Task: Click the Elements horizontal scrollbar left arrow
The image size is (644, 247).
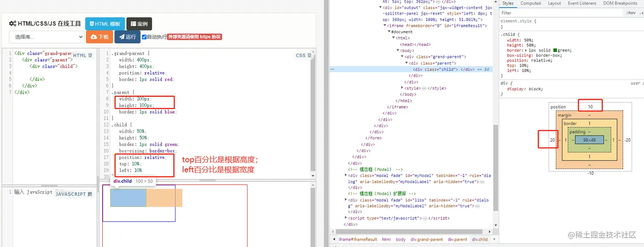Action: coord(332,232)
